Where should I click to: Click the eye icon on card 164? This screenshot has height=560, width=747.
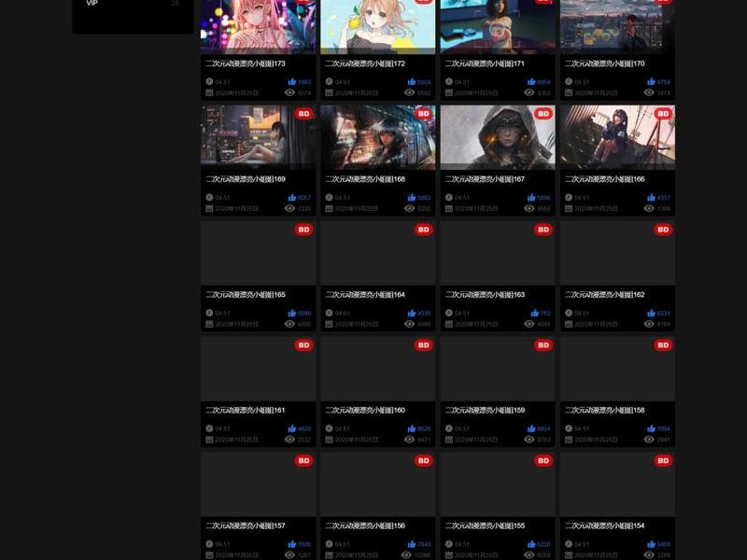point(409,324)
